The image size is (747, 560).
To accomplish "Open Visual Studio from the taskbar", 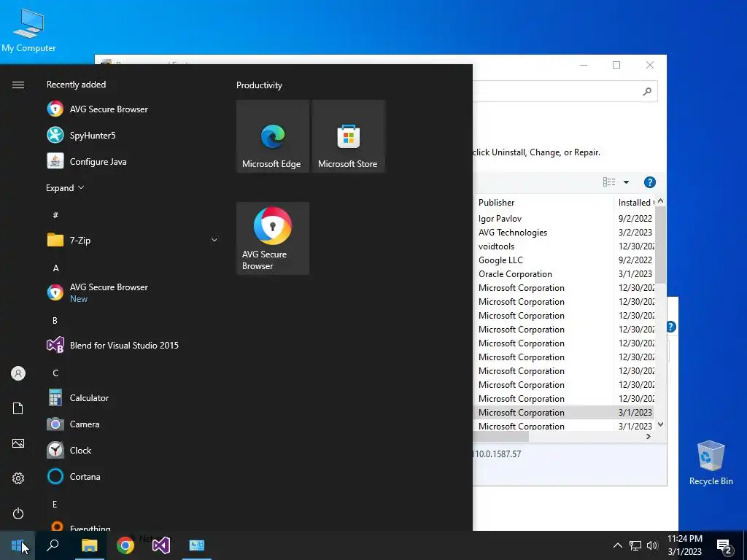I will [161, 545].
